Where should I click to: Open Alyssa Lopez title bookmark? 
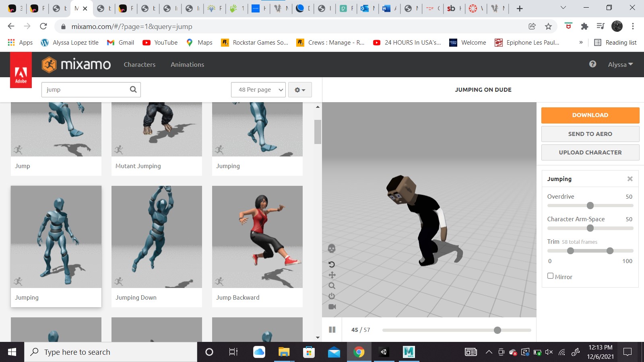tap(70, 42)
